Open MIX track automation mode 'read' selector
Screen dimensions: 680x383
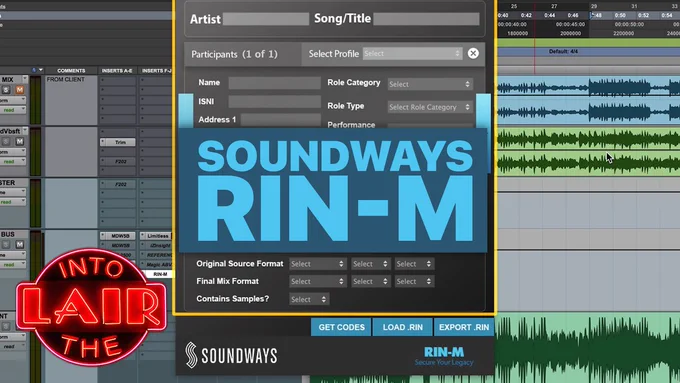(13, 110)
